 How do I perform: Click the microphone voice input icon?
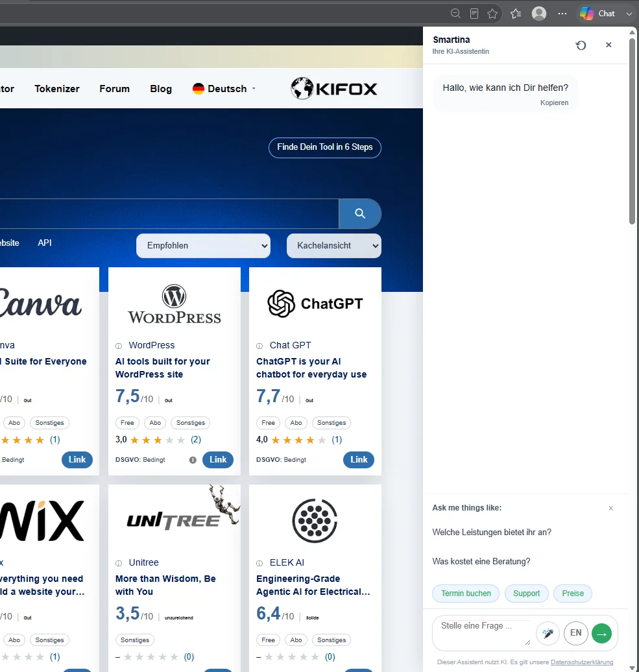tap(548, 633)
